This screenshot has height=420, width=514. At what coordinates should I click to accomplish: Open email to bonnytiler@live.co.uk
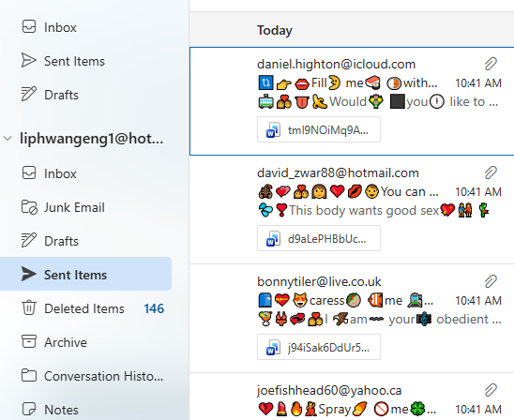point(352,319)
